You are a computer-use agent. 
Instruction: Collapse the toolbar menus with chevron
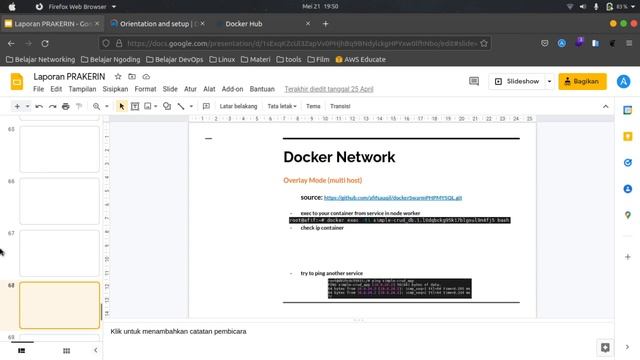pyautogui.click(x=605, y=106)
